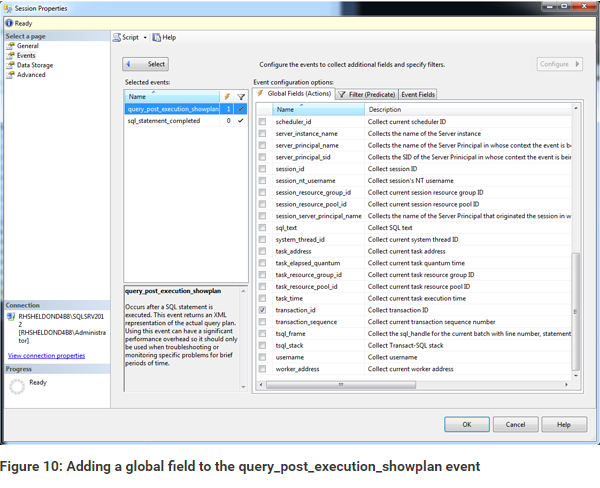Click the bottom Help button

[x=564, y=424]
